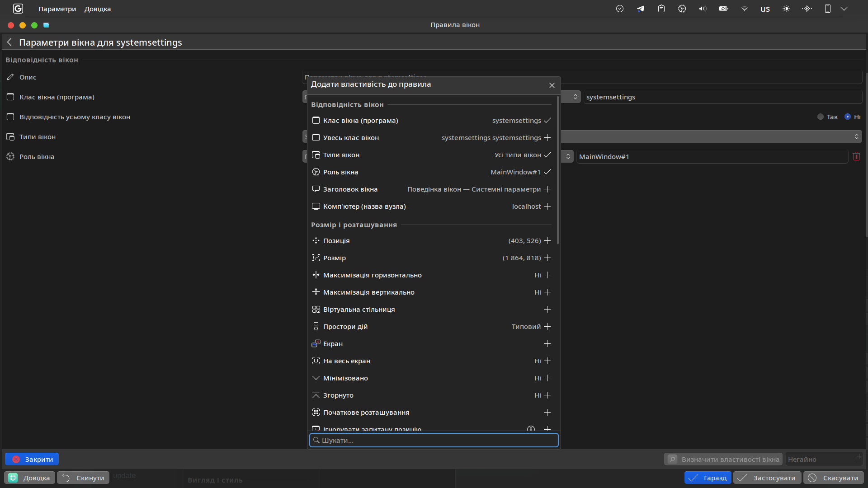The width and height of the screenshot is (868, 488).
Task: Add Комп'ютер (назва вузла) with plus icon
Action: (x=547, y=206)
